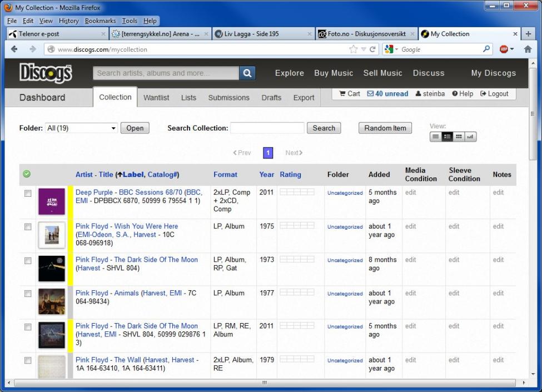Close the Telenor e-post tab

point(103,34)
